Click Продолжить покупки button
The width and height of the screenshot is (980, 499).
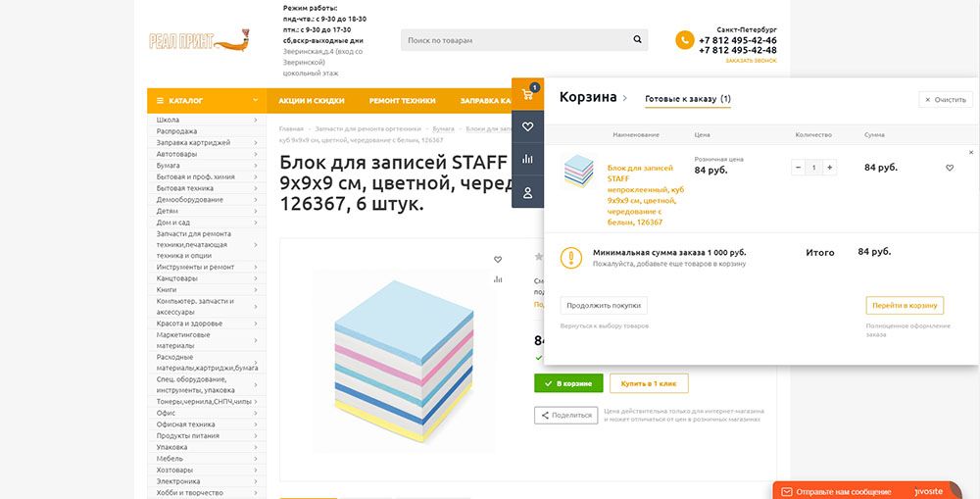(x=604, y=305)
